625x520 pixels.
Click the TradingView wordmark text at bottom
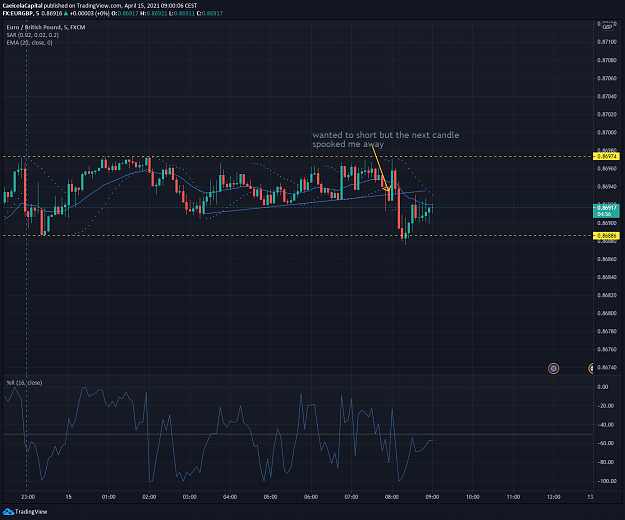31,512
